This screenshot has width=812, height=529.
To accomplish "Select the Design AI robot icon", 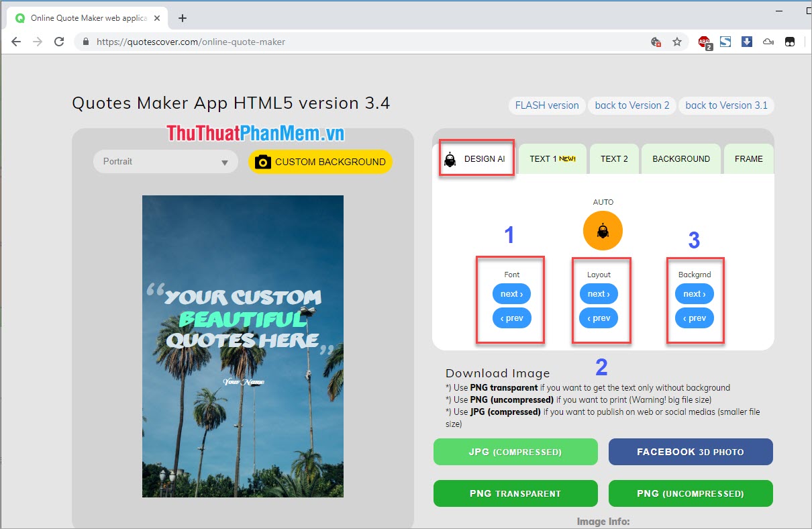I will point(450,160).
